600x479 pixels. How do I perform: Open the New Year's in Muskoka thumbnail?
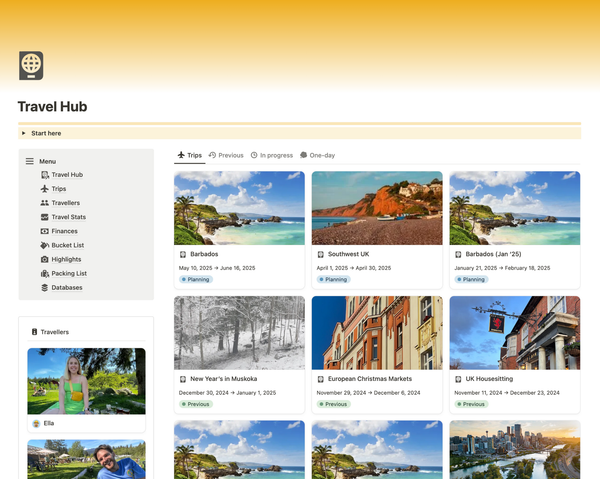coord(239,332)
